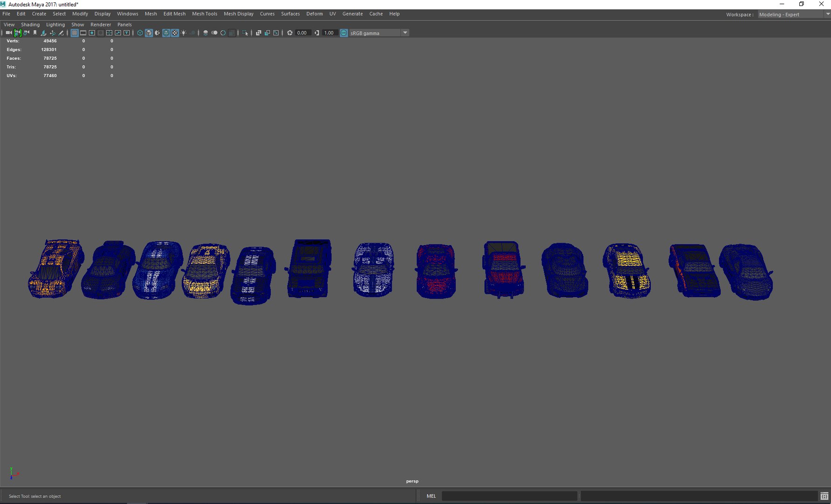Click the persp camera label
Image resolution: width=831 pixels, height=504 pixels.
[412, 481]
